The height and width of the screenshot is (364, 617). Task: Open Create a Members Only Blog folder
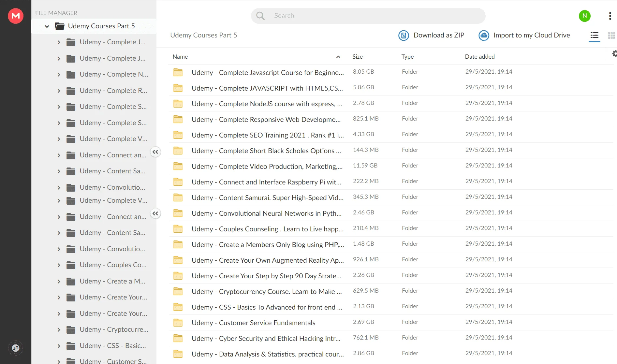tap(268, 244)
